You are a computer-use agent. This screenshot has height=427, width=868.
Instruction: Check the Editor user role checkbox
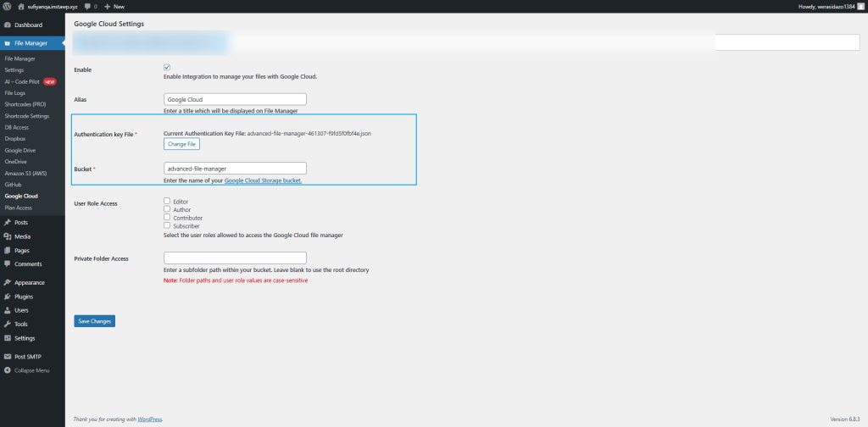click(x=167, y=201)
